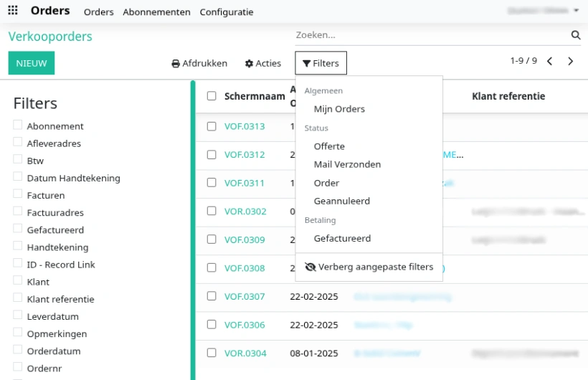Check the ID - Record Link checkbox
Screen dimensions: 588x380
pyautogui.click(x=18, y=263)
